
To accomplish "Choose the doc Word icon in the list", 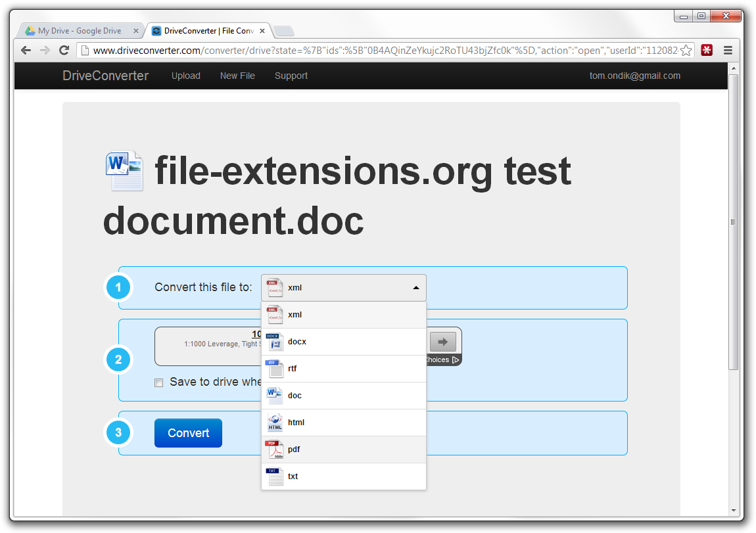I will coord(275,396).
